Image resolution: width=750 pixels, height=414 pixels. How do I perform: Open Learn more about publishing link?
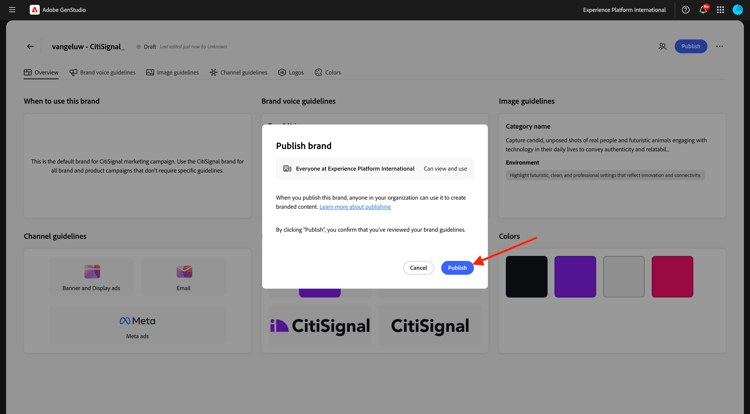[355, 207]
